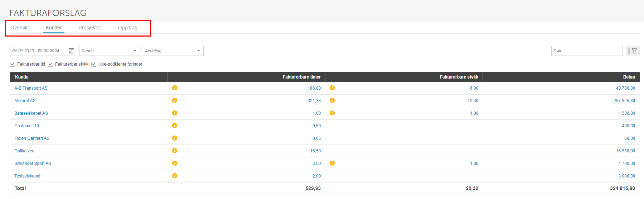Open the Avdeling dropdown filter
This screenshot has height=199, width=644.
[x=173, y=51]
